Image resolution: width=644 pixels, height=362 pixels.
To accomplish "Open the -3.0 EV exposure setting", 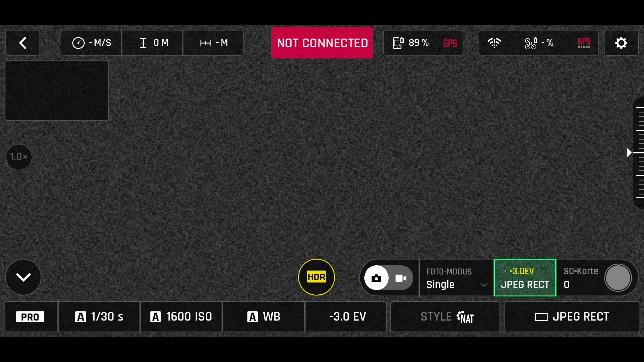I will pyautogui.click(x=347, y=317).
